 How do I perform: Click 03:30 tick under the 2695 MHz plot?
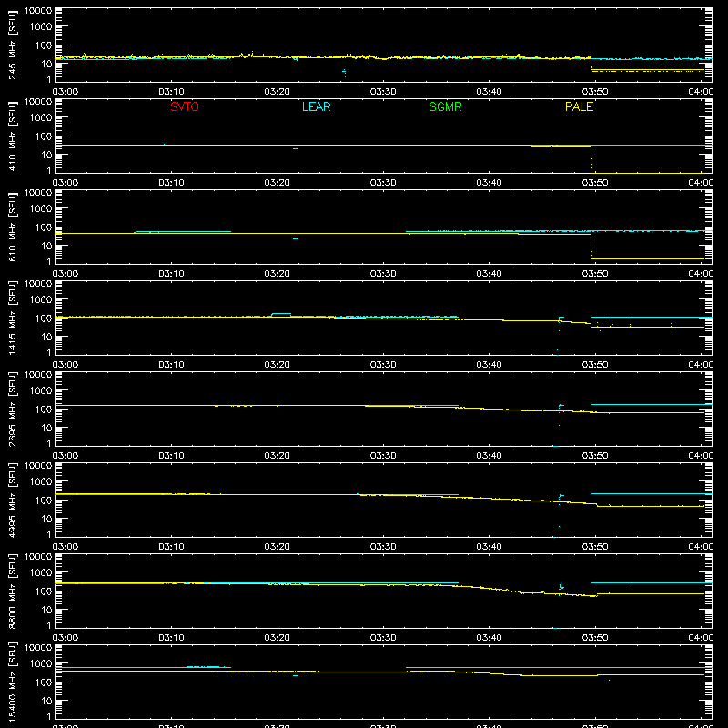click(x=383, y=456)
